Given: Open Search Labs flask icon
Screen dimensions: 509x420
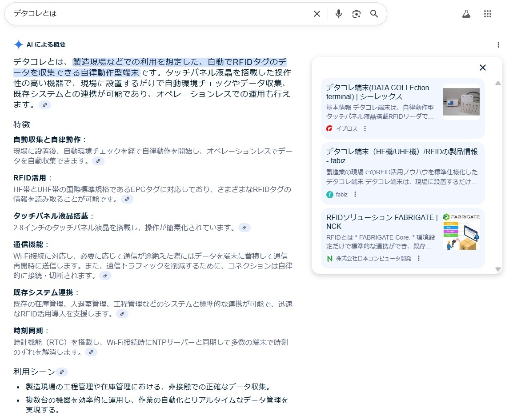Looking at the screenshot, I should (x=466, y=14).
